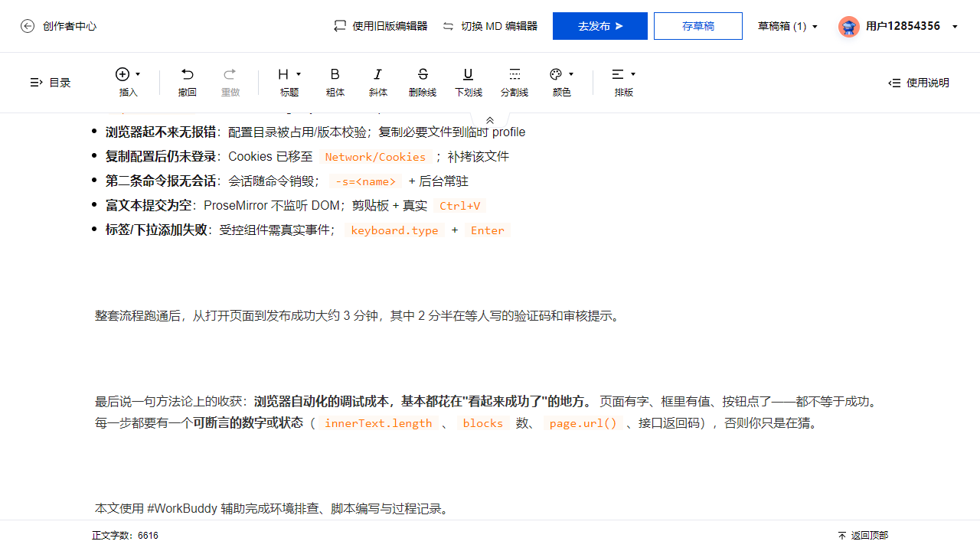
Task: Switch to 使用旧版编辑器
Action: pyautogui.click(x=381, y=26)
